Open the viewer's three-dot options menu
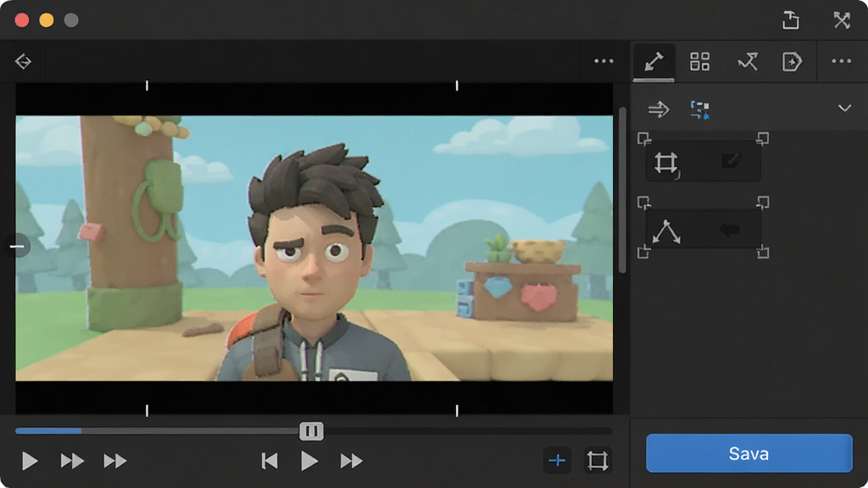This screenshot has width=868, height=488. [604, 61]
